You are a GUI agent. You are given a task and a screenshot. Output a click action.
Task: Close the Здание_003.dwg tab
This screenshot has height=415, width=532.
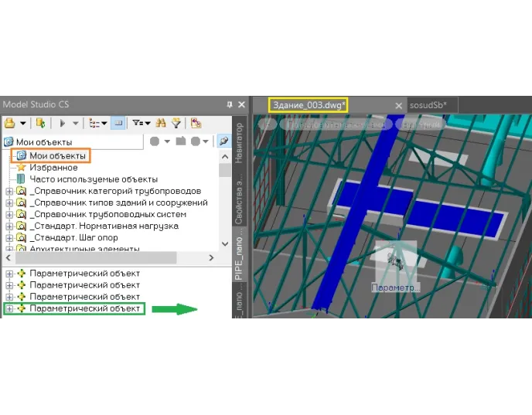[x=399, y=105]
